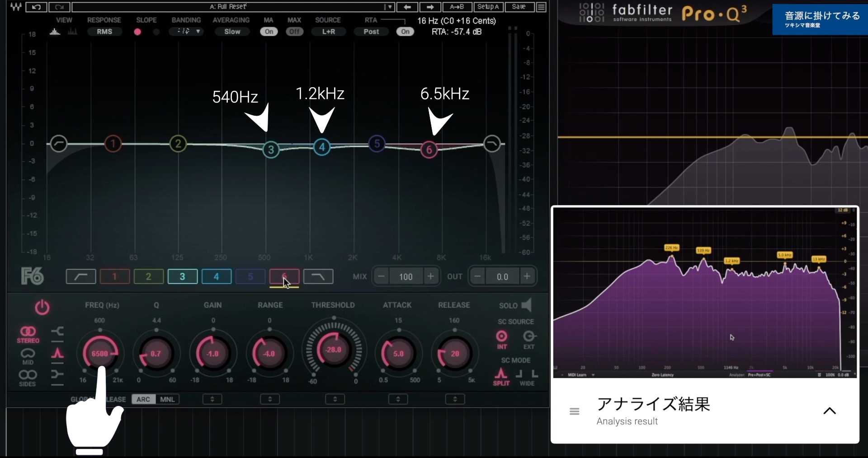Image resolution: width=868 pixels, height=458 pixels.
Task: Click the A→B comparison button
Action: click(x=457, y=7)
